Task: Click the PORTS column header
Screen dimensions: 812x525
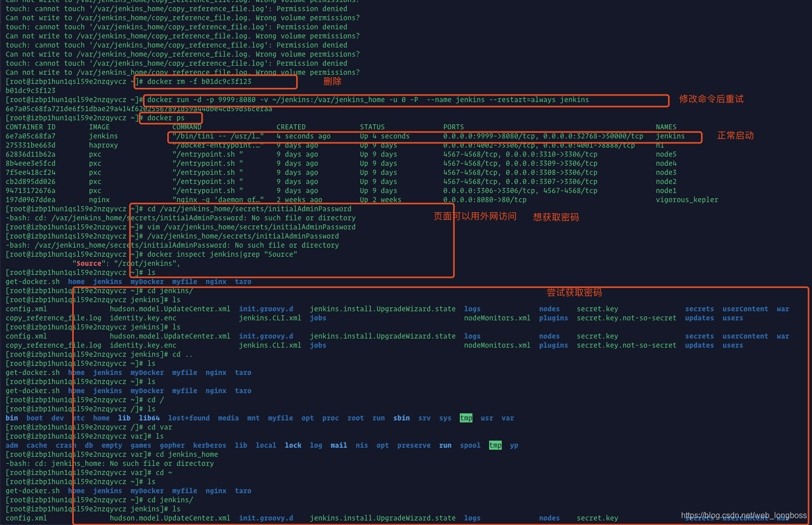Action: (x=453, y=127)
